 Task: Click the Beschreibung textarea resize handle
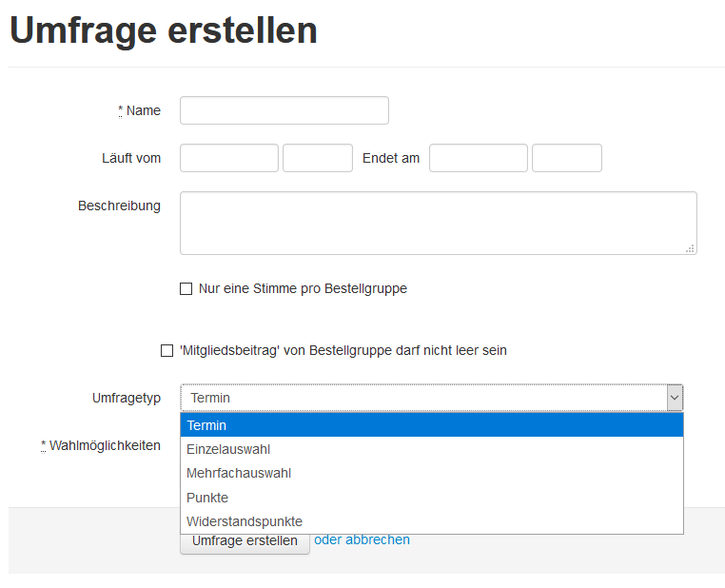pos(691,248)
